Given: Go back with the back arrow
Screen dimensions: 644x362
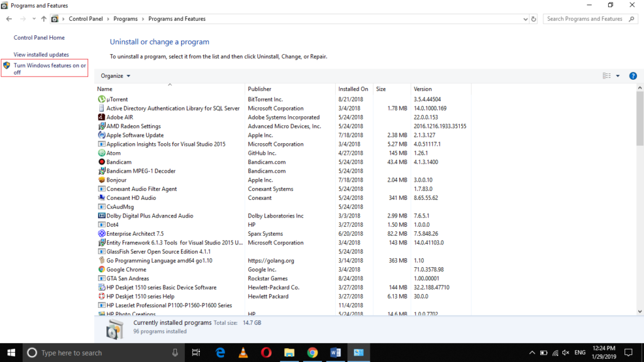Looking at the screenshot, I should pyautogui.click(x=9, y=19).
